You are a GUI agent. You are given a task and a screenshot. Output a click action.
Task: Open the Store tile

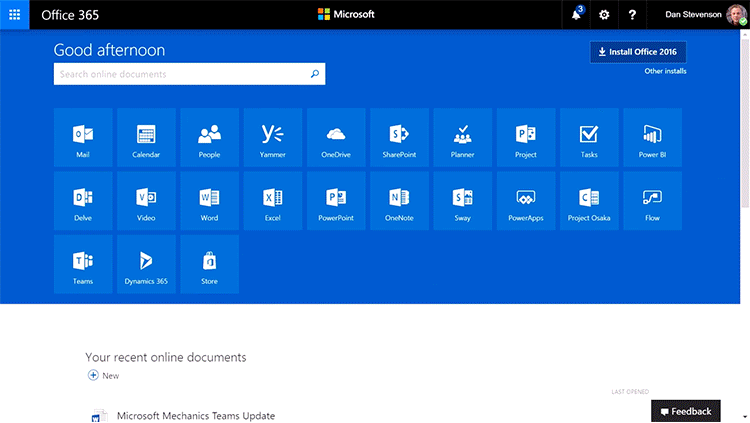(210, 264)
